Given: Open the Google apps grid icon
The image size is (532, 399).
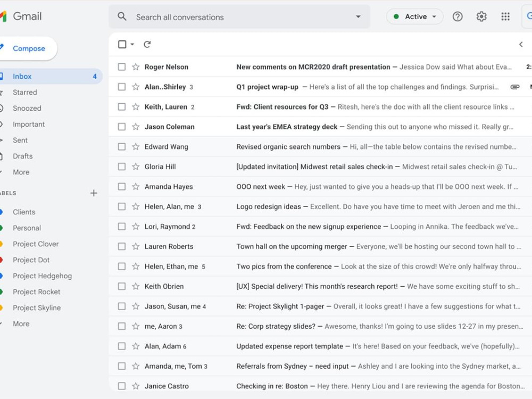Looking at the screenshot, I should (x=505, y=16).
